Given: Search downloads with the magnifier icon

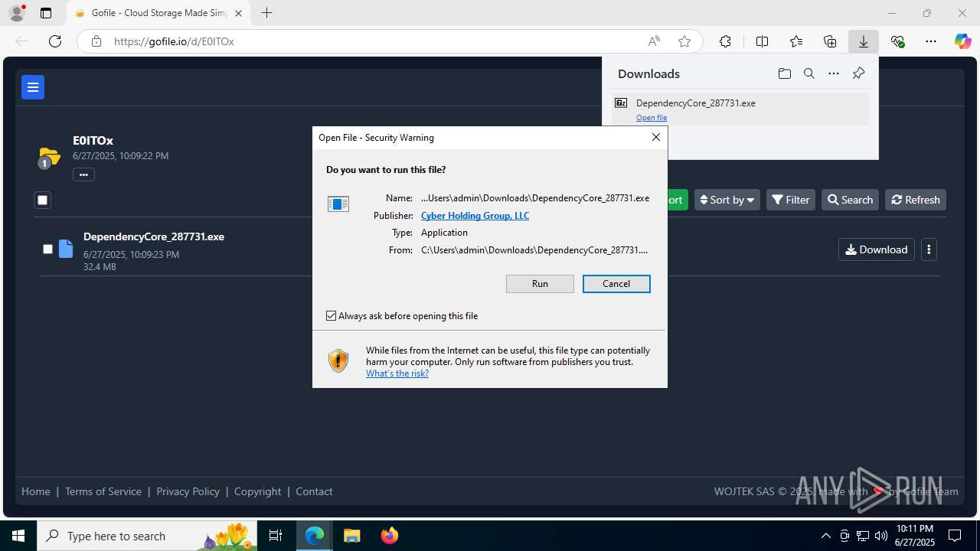Looking at the screenshot, I should tap(808, 73).
